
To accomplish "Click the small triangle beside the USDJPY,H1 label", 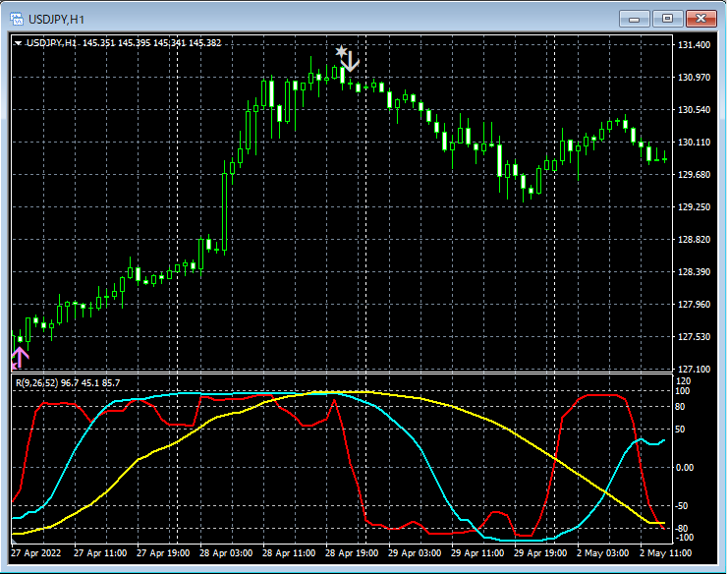I will 19,43.
